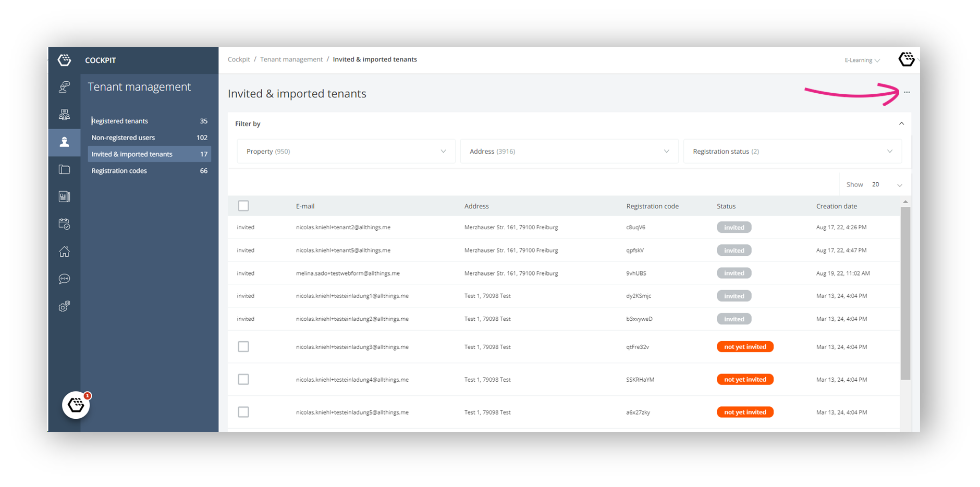Click the creation date Aug 19, 22, 11:02 AM
980x487 pixels.
point(843,273)
